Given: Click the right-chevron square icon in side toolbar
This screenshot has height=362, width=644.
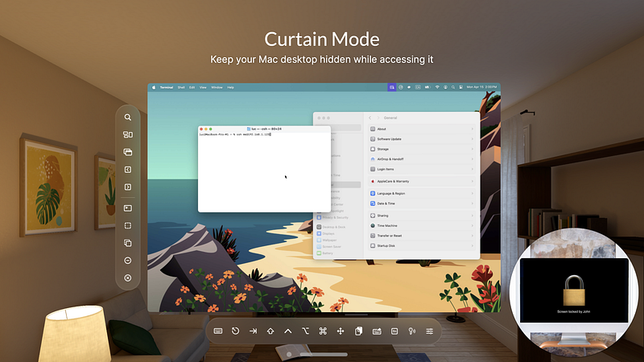Looking at the screenshot, I should tap(128, 187).
